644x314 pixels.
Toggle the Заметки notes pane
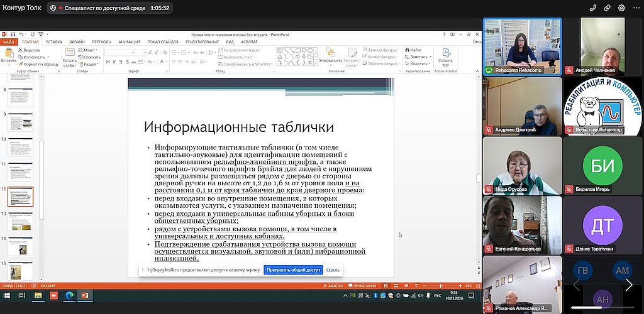point(335,285)
